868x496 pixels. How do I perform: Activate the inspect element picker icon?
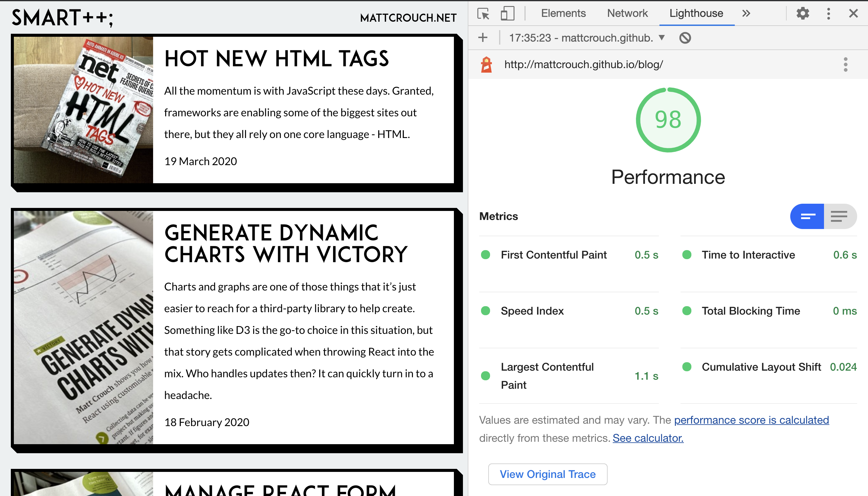pyautogui.click(x=483, y=14)
